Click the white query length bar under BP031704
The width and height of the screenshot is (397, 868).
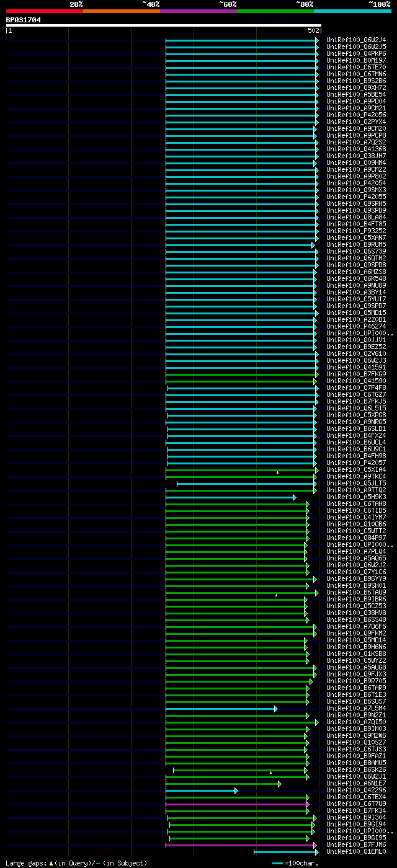164,25
